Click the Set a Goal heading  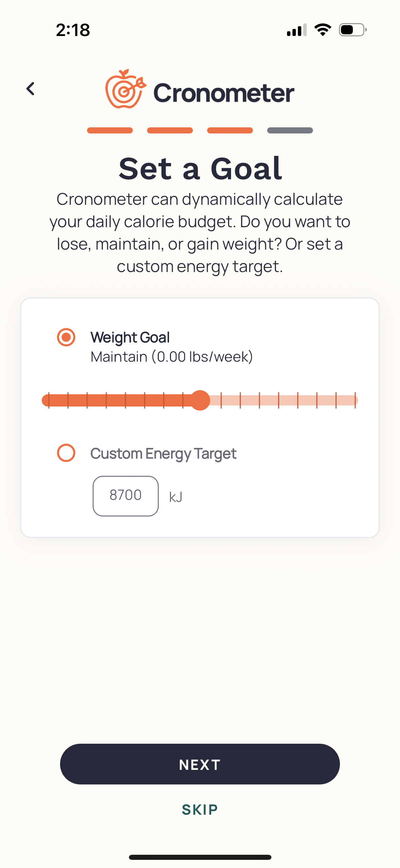pyautogui.click(x=200, y=168)
